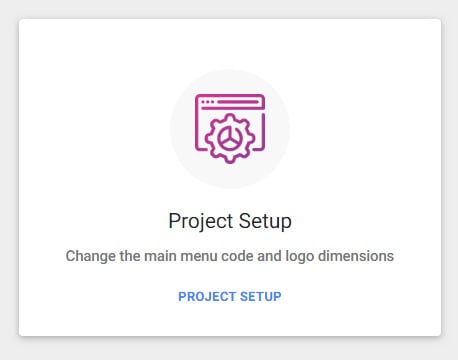Screen dimensions: 458x360
Task: Click the top title bar of the pink window icon
Action: pyautogui.click(x=230, y=102)
